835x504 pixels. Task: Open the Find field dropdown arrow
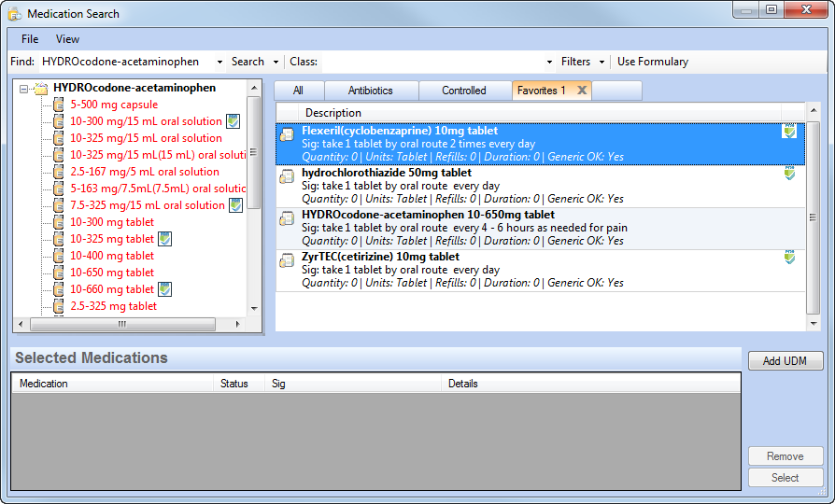(219, 62)
